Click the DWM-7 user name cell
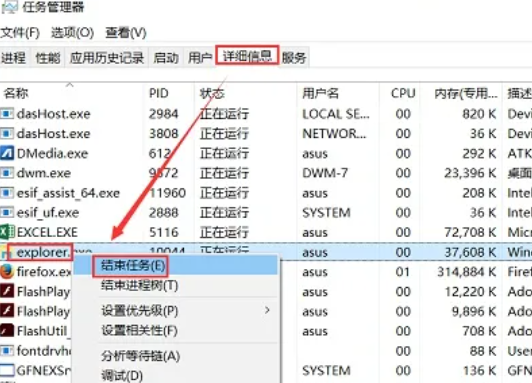 325,173
